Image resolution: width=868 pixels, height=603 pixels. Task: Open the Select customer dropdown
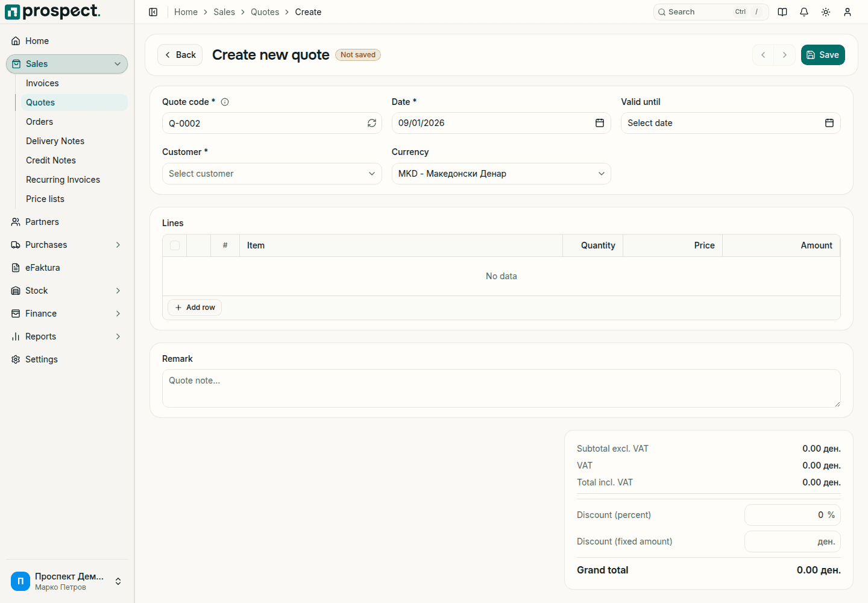[272, 174]
